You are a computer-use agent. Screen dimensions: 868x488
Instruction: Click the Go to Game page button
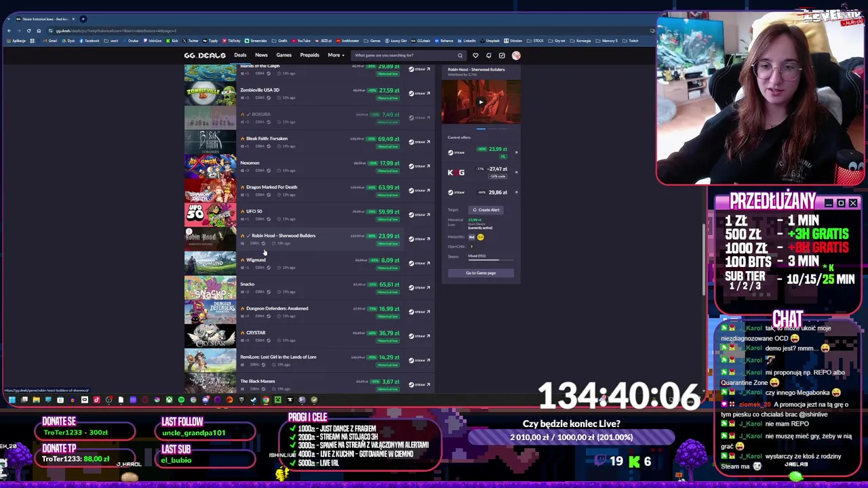point(481,273)
